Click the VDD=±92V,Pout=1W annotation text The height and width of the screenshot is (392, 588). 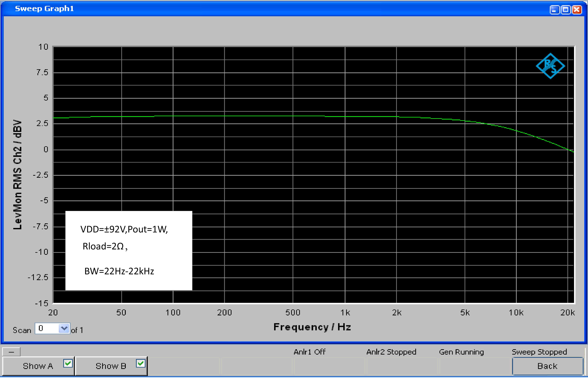click(x=124, y=229)
